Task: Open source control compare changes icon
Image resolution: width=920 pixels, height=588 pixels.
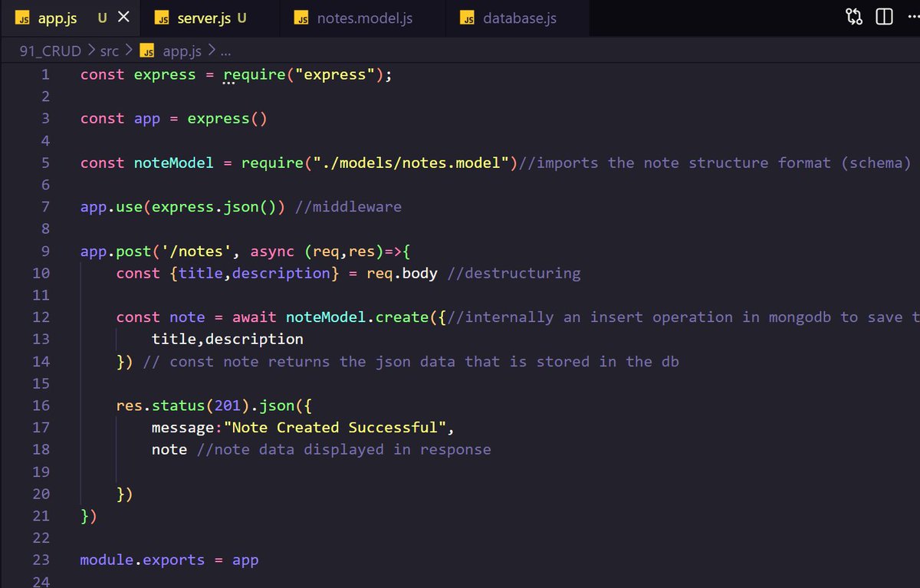Action: [x=854, y=18]
